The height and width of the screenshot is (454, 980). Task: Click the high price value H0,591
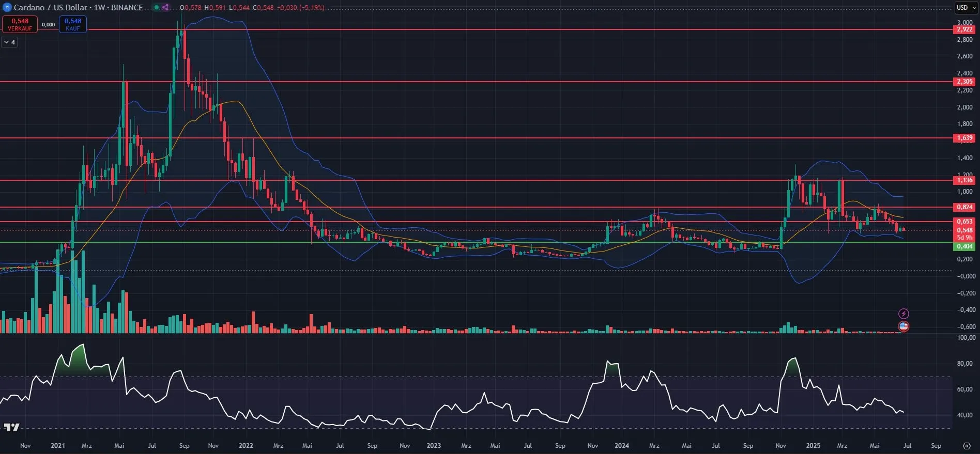[x=215, y=8]
